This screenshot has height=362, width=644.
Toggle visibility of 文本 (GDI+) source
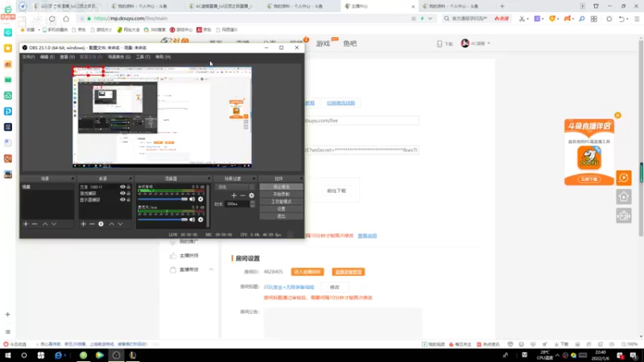tap(122, 187)
